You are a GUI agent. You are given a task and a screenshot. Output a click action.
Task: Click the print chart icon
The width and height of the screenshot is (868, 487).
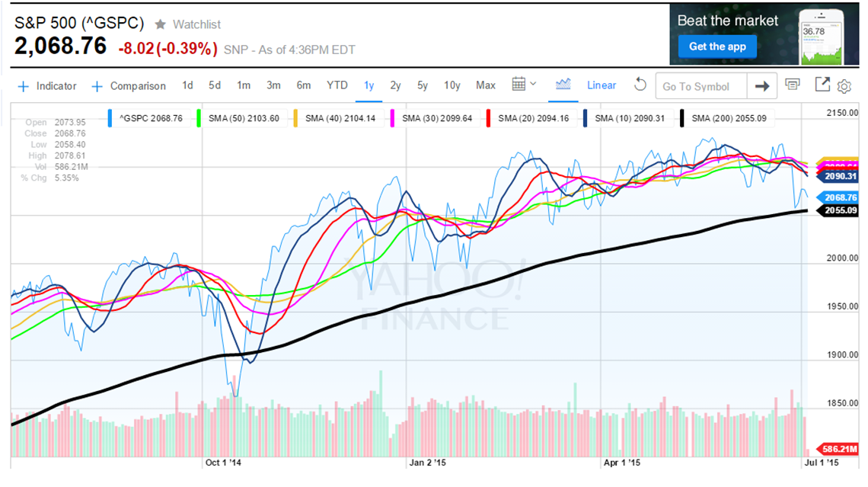pos(792,85)
